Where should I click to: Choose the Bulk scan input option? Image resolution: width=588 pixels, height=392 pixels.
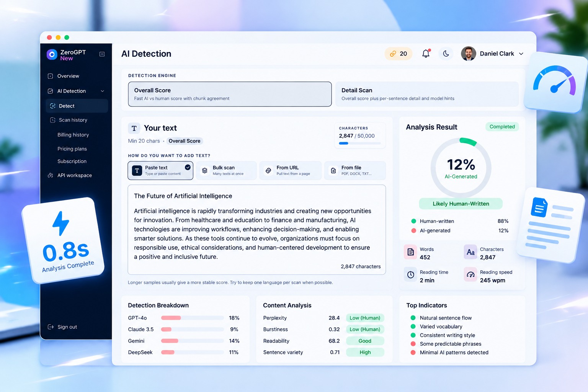pos(226,171)
